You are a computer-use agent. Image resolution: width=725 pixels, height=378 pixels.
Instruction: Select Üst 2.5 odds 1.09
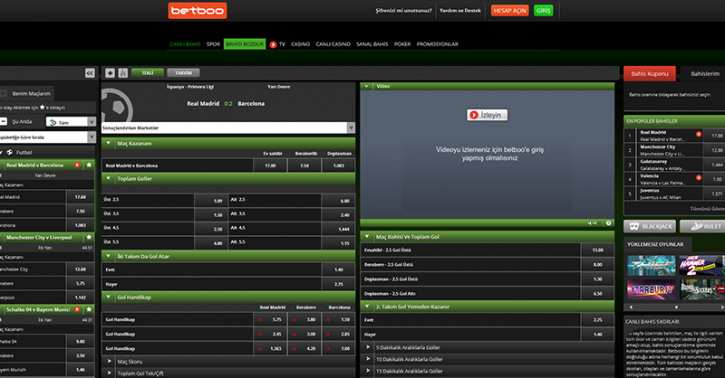[x=211, y=201]
